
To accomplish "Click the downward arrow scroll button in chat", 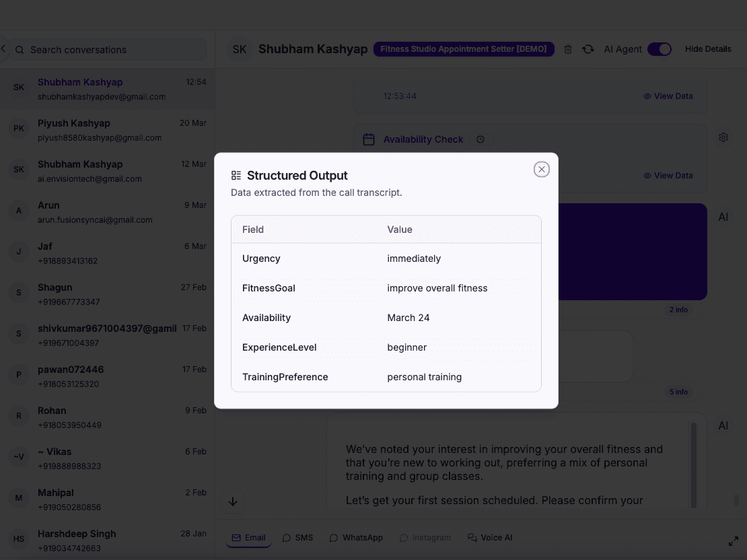I will (233, 501).
